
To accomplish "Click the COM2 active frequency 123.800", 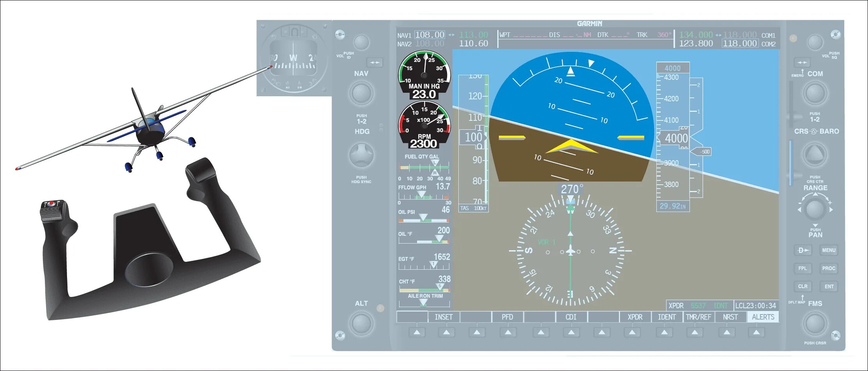I will coord(696,44).
